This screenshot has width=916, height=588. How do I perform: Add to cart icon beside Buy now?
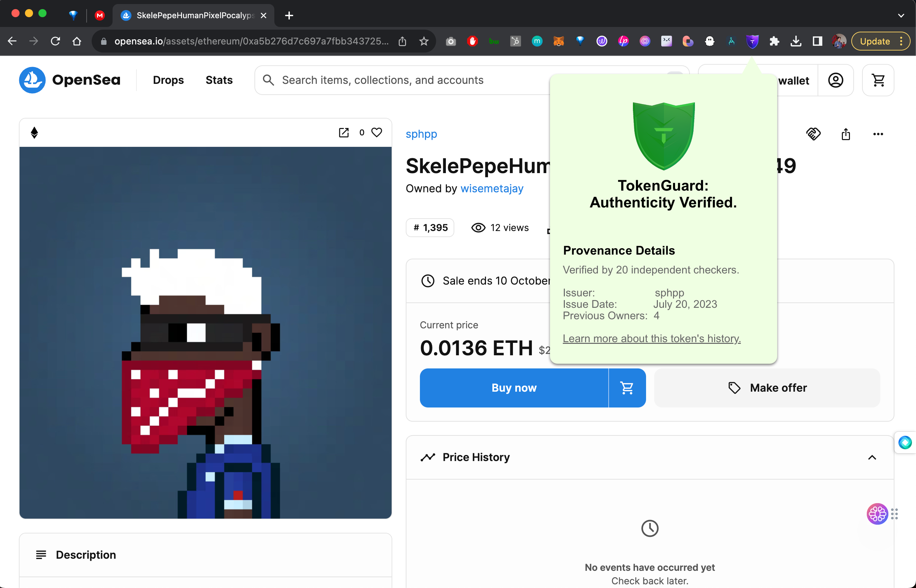point(627,388)
